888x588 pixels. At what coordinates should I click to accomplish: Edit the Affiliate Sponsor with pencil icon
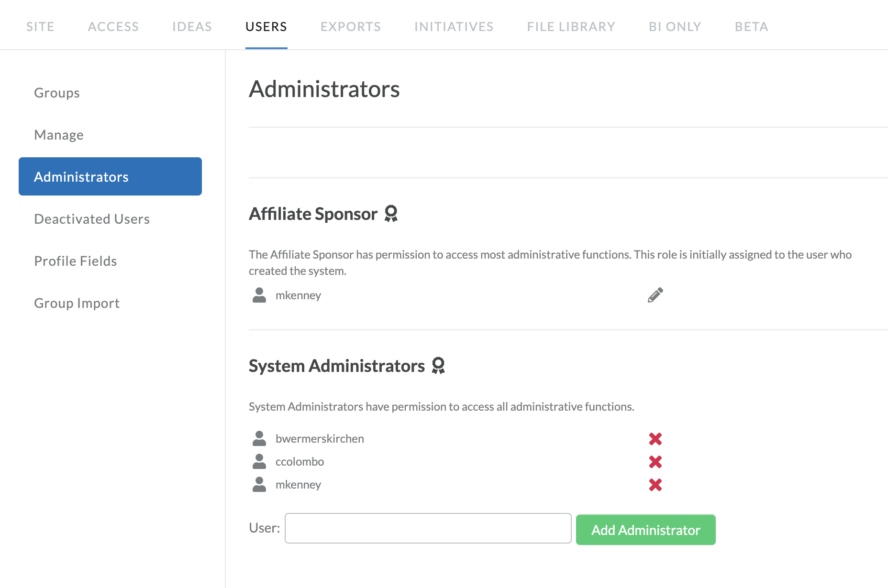[x=655, y=295]
